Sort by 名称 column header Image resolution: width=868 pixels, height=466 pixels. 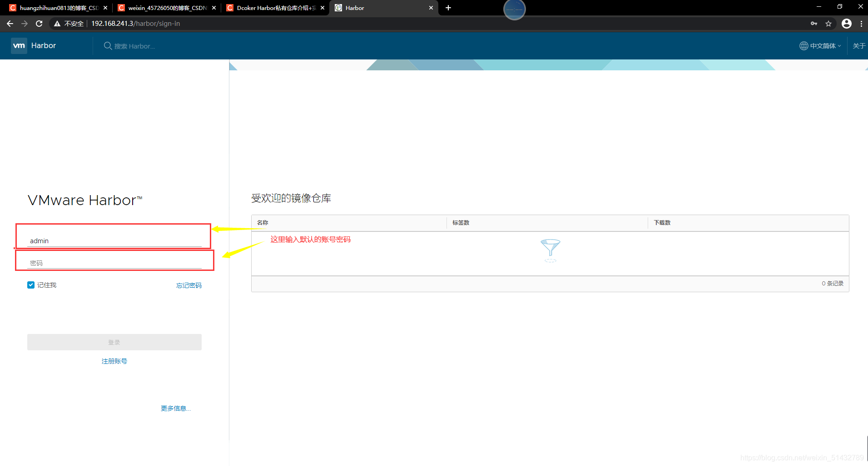pyautogui.click(x=263, y=223)
